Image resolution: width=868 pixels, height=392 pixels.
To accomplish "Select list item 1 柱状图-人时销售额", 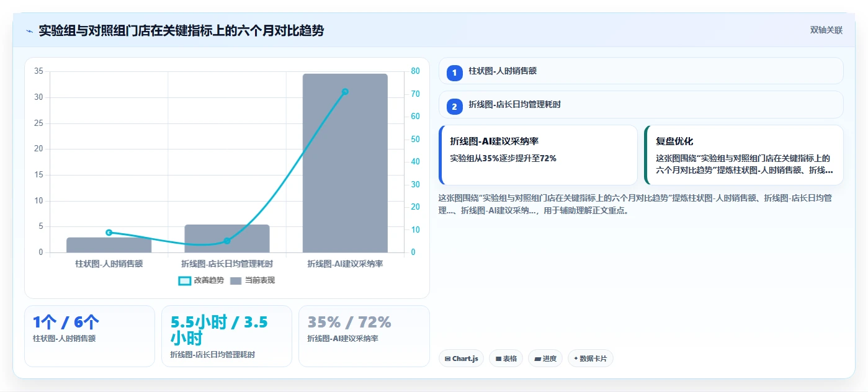I will (x=641, y=71).
